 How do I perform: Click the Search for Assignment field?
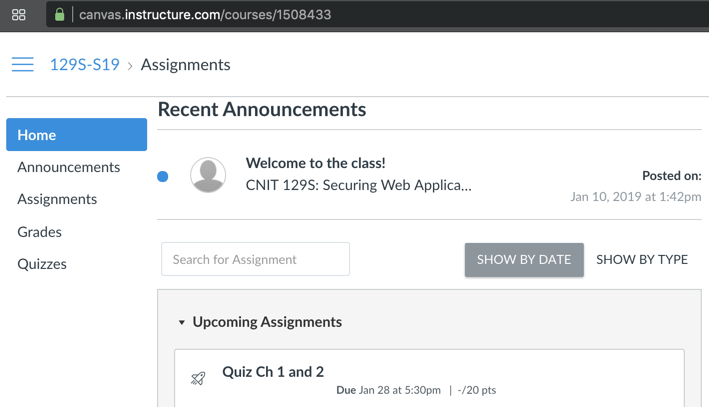[x=255, y=259]
